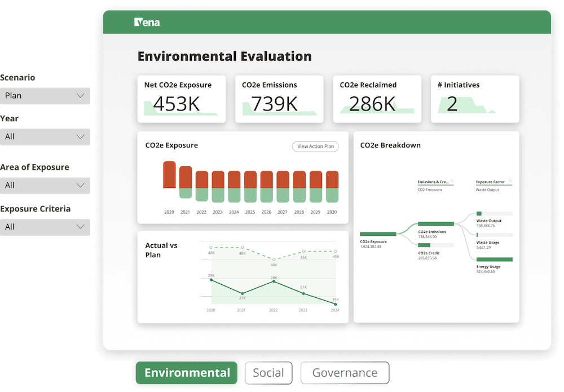This screenshot has width=564, height=392.
Task: Switch to the Social tab
Action: 268,373
